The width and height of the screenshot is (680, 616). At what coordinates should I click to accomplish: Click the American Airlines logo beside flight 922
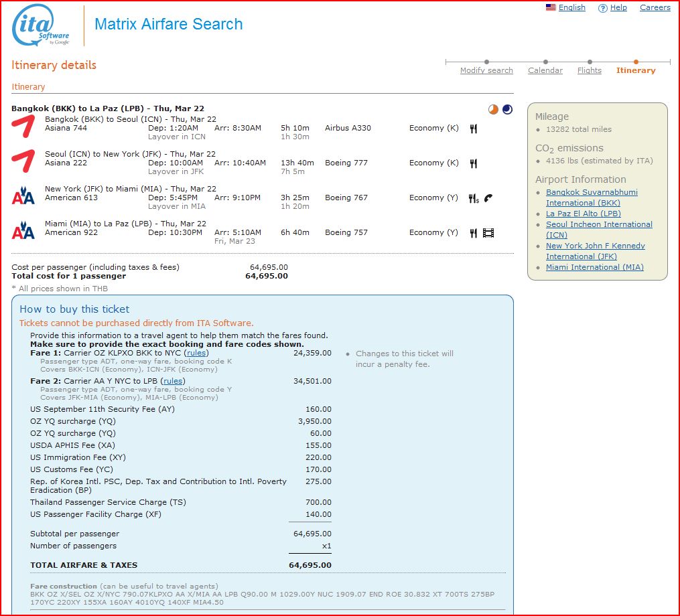click(23, 230)
